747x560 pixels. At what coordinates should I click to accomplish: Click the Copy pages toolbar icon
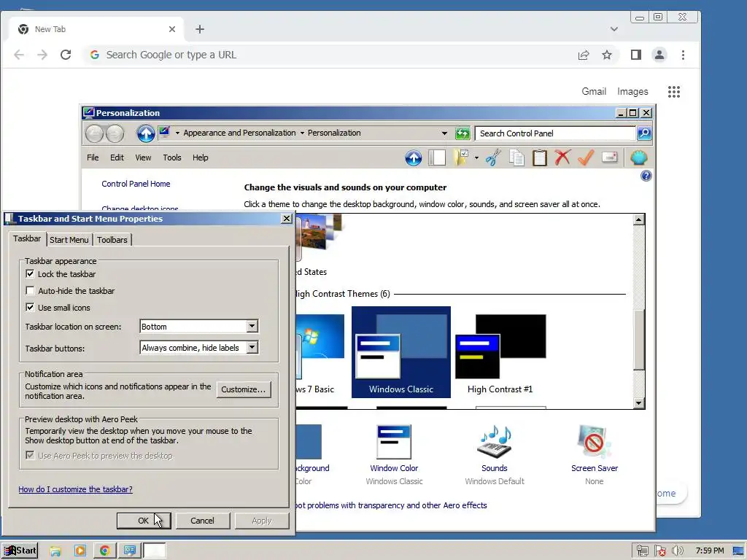pos(516,157)
